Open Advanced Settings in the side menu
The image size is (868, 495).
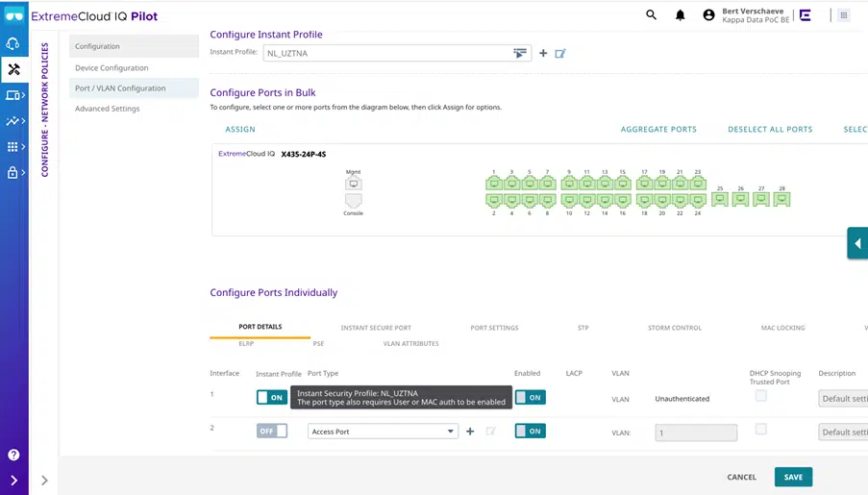point(134,109)
